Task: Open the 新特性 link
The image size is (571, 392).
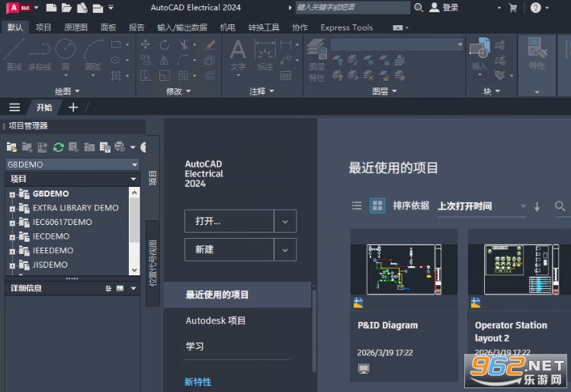Action: tap(197, 382)
